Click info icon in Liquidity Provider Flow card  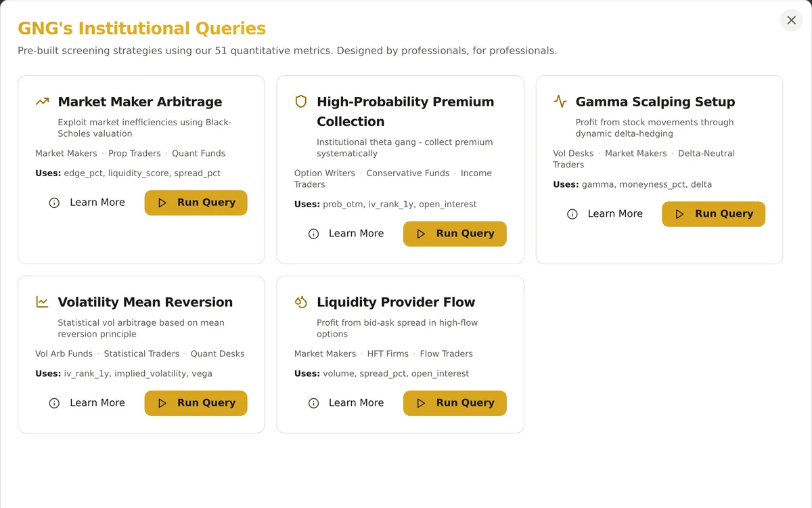click(313, 403)
